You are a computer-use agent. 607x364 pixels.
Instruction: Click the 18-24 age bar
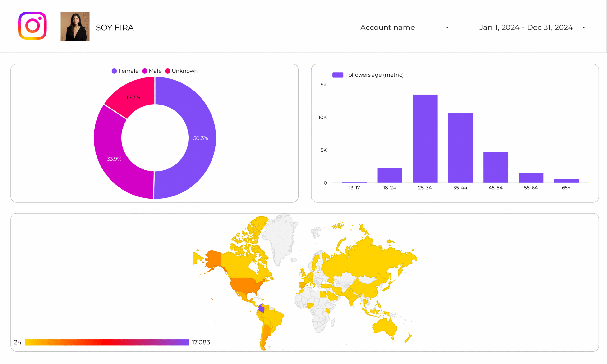(x=390, y=175)
